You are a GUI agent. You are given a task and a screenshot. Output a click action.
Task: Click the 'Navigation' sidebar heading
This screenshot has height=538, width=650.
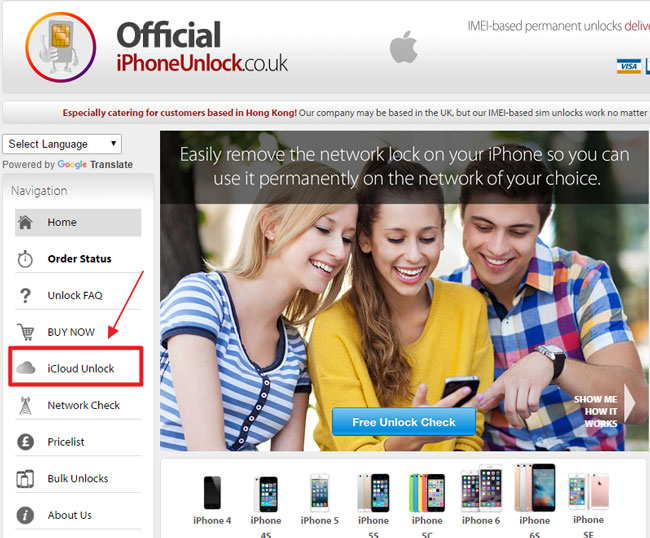pos(39,191)
